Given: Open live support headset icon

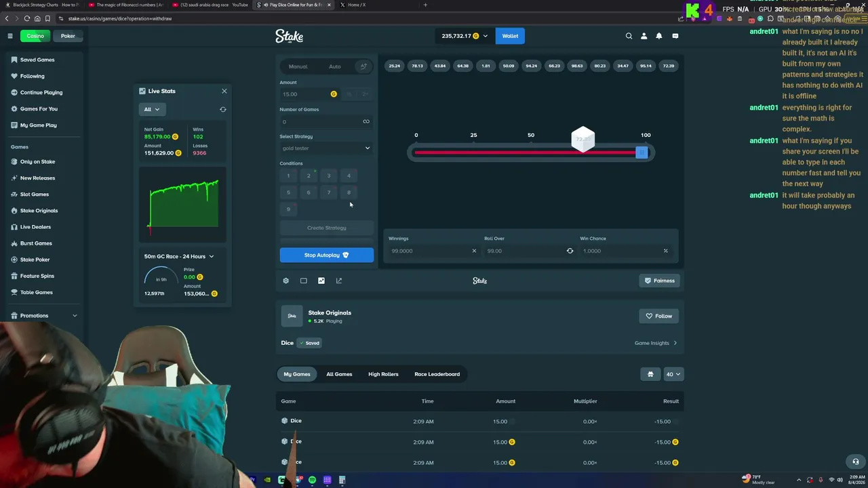Looking at the screenshot, I should coord(856,462).
